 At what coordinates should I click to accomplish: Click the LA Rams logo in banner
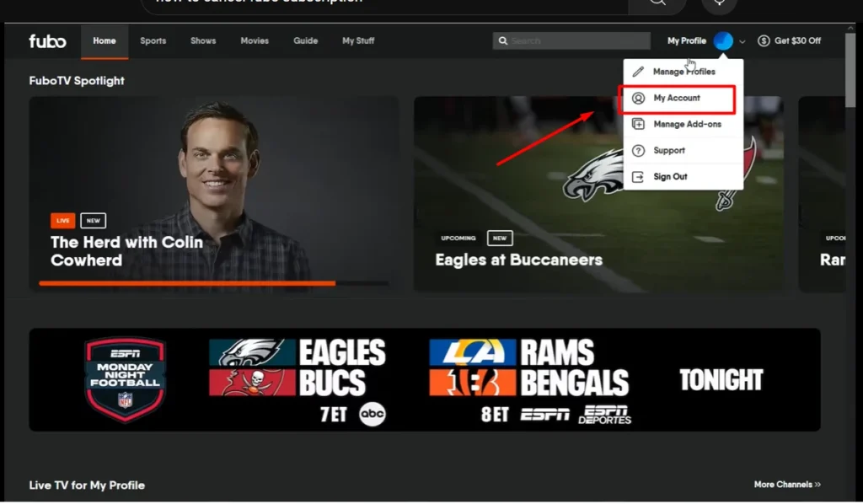pos(473,352)
